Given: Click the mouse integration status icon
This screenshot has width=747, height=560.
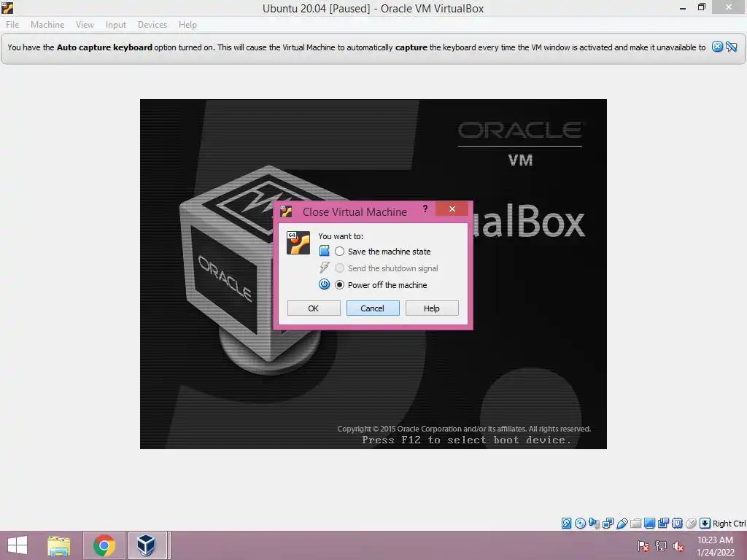Looking at the screenshot, I should (691, 524).
